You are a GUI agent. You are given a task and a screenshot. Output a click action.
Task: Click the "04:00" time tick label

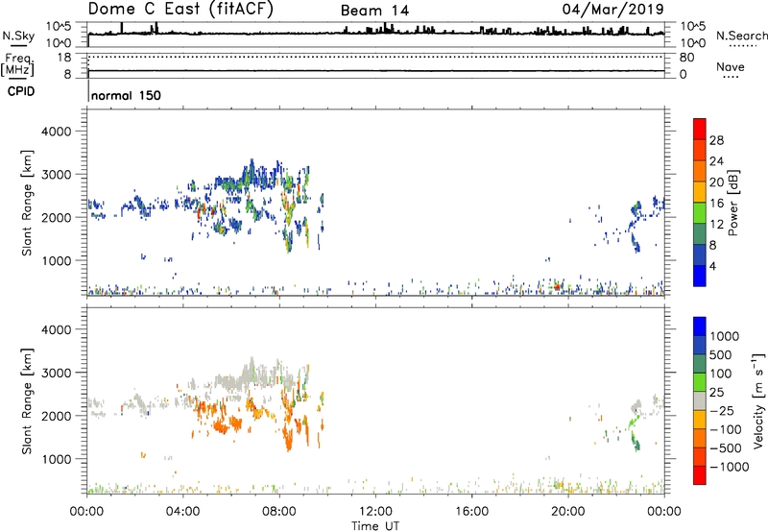click(x=182, y=512)
